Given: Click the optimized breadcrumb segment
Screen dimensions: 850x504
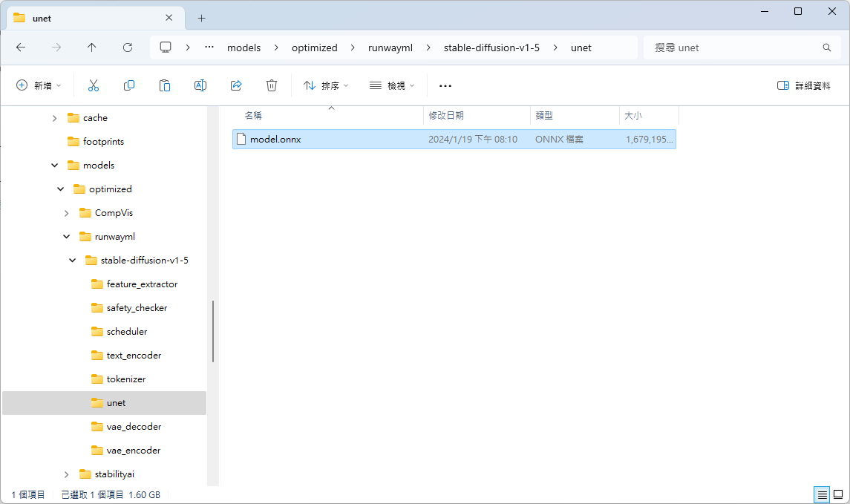Looking at the screenshot, I should 315,48.
